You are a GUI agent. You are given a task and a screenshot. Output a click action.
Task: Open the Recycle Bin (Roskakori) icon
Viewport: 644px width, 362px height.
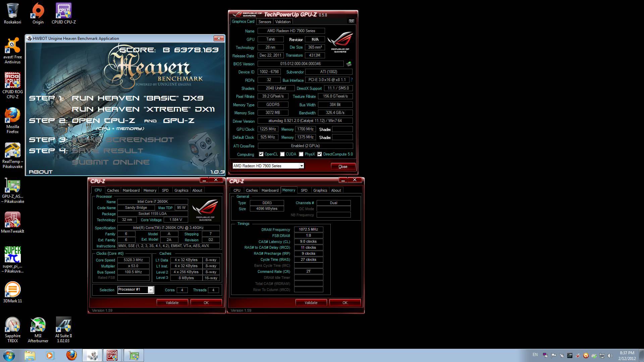[x=12, y=13]
